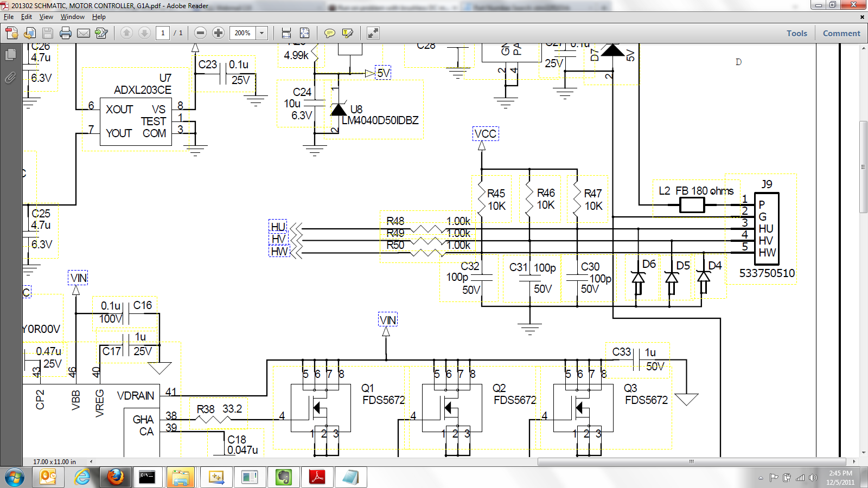Click the R38 33.2 resistor label
This screenshot has width=868, height=488.
219,409
